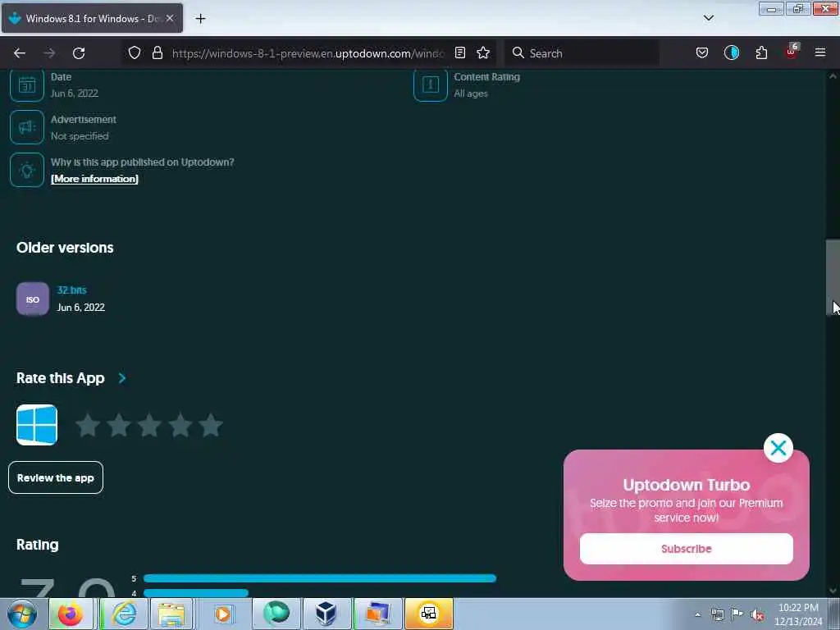Select the 'All ages' content rating text
The width and height of the screenshot is (840, 630).
pos(471,94)
